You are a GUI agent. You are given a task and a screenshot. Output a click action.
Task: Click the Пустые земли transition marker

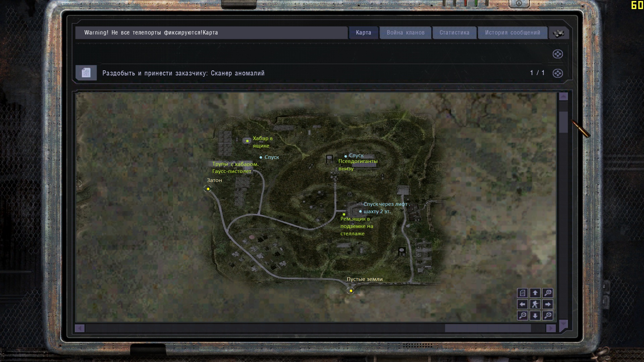351,291
